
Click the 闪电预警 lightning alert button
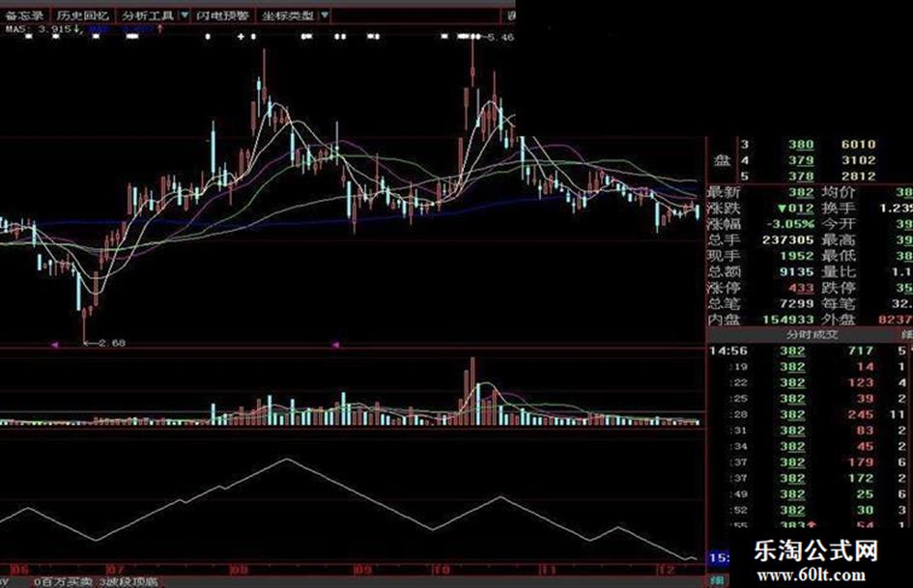(222, 15)
